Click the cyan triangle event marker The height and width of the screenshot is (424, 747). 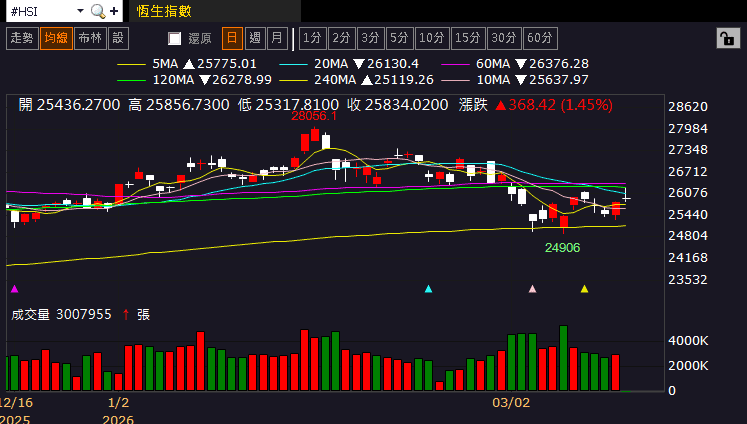(x=428, y=288)
